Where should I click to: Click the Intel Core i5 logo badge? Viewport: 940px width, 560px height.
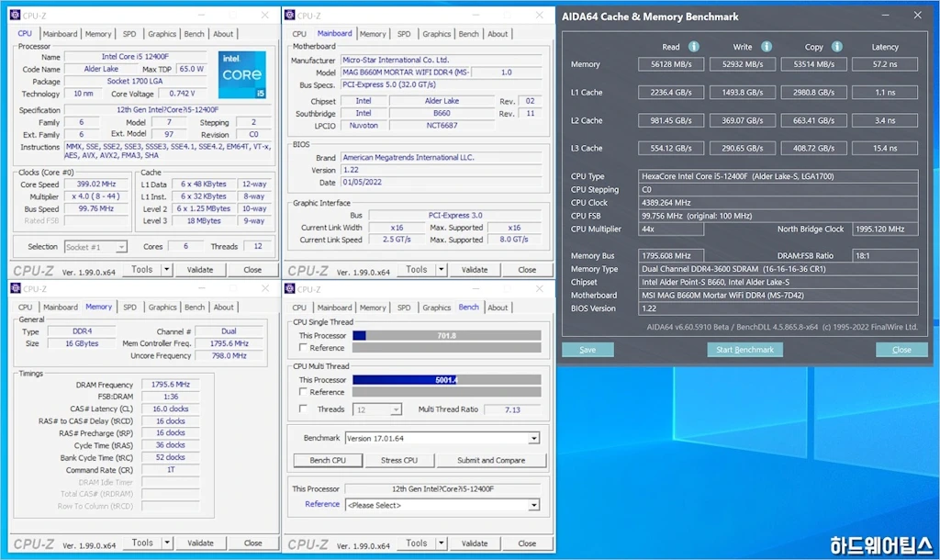tap(242, 75)
